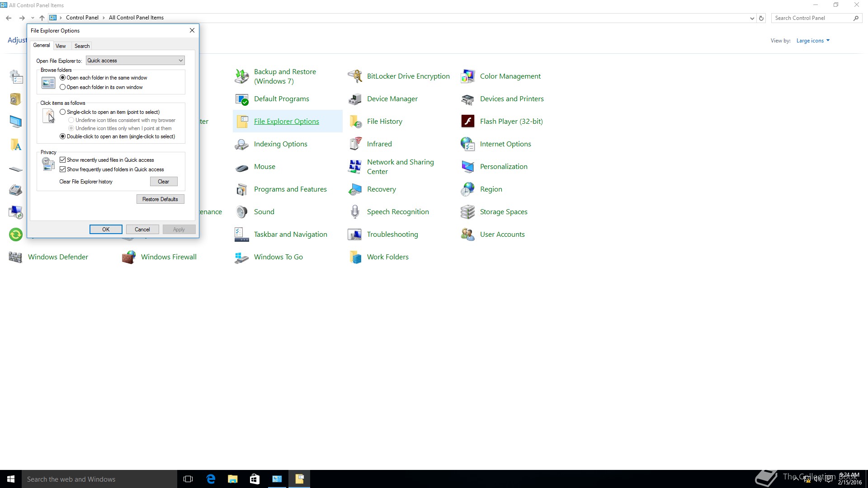
Task: Select open each folder in its own window
Action: (x=63, y=87)
